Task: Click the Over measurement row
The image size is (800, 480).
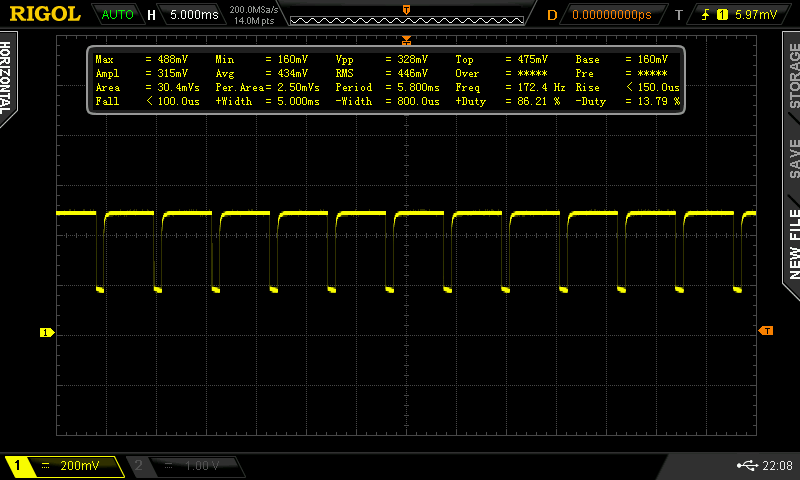Action: 502,73
